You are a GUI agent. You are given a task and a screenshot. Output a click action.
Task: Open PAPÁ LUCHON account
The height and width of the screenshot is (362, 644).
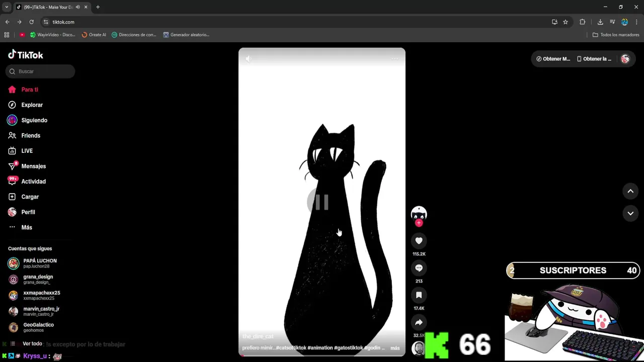(33, 263)
